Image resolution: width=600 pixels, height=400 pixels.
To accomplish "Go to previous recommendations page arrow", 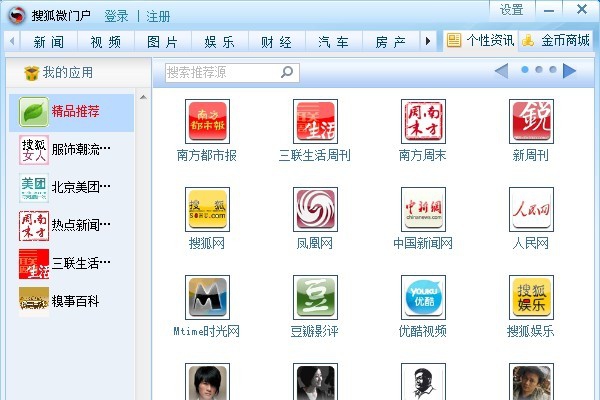I will (x=501, y=71).
